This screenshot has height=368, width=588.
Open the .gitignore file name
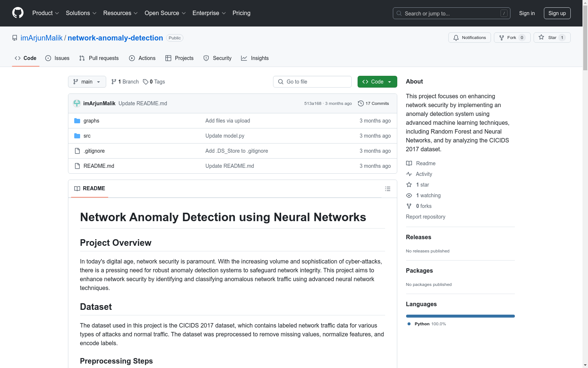coord(94,151)
